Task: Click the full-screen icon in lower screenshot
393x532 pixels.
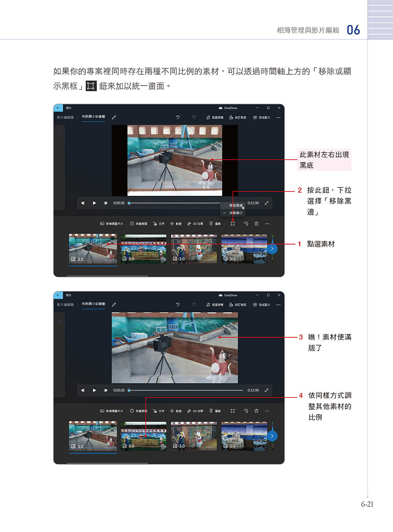Action: click(266, 390)
